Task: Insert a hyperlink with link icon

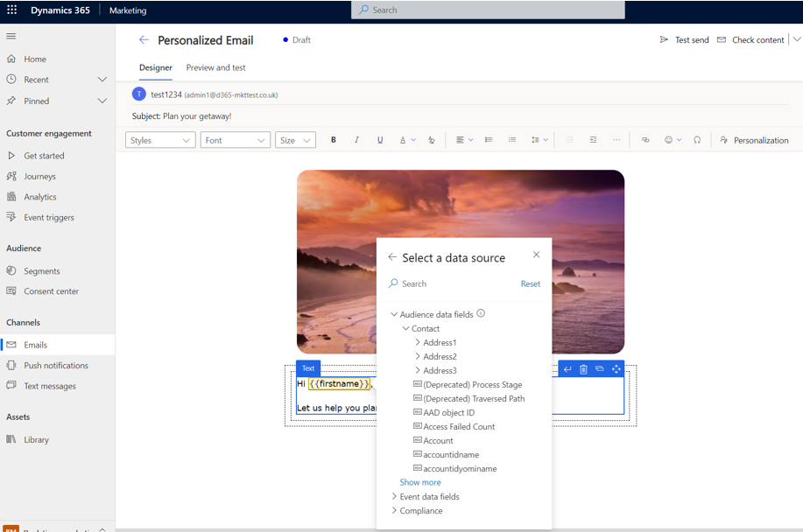Action: 645,140
